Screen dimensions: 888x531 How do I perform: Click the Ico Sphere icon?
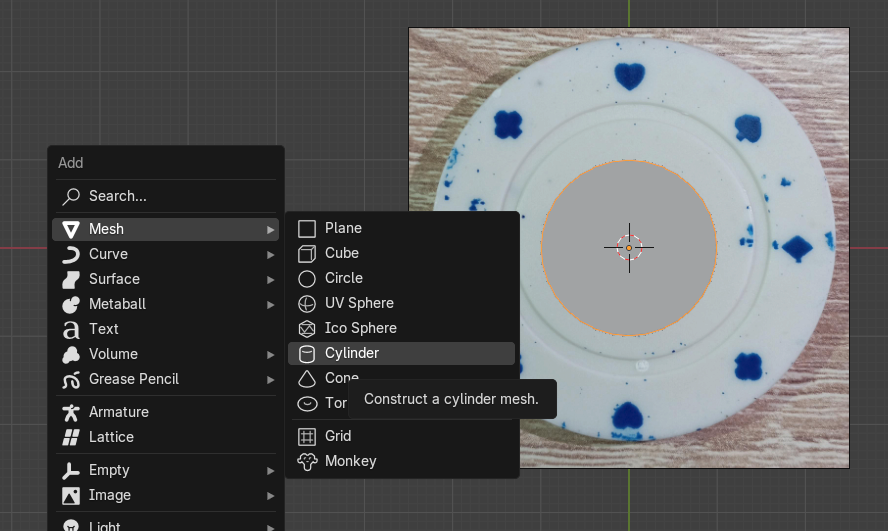coord(307,329)
